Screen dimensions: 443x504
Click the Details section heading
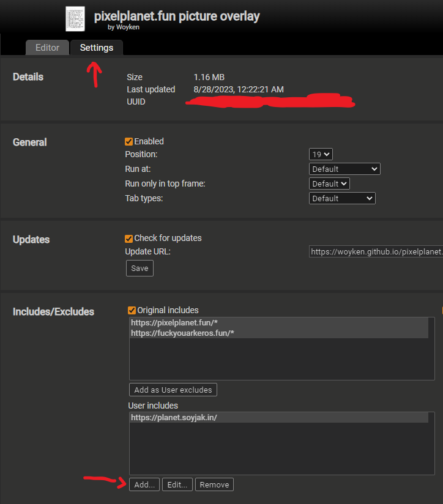click(28, 77)
